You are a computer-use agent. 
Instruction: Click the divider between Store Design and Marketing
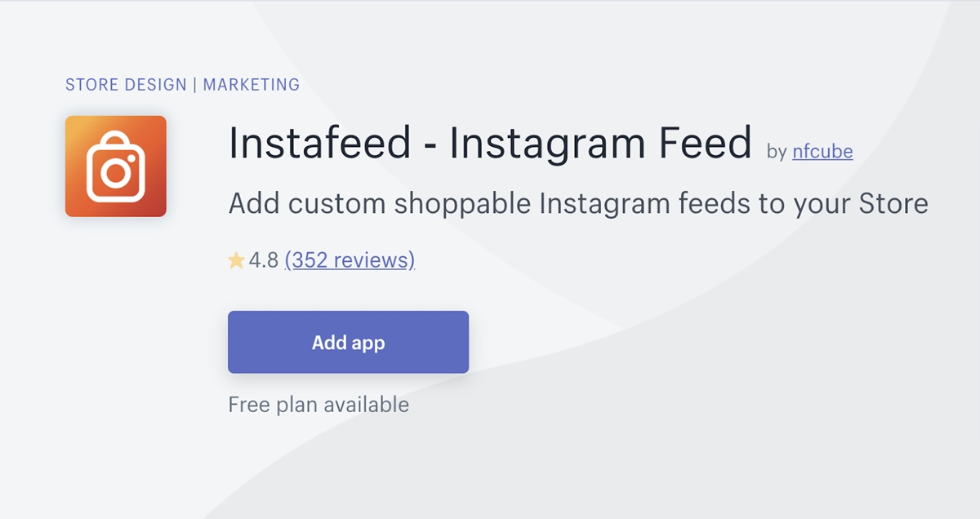(195, 85)
